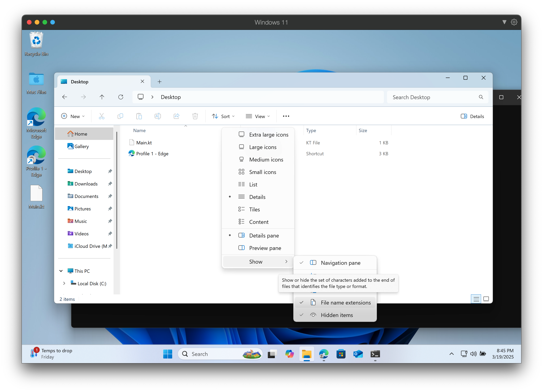Open Copilot from the taskbar

tap(289, 354)
